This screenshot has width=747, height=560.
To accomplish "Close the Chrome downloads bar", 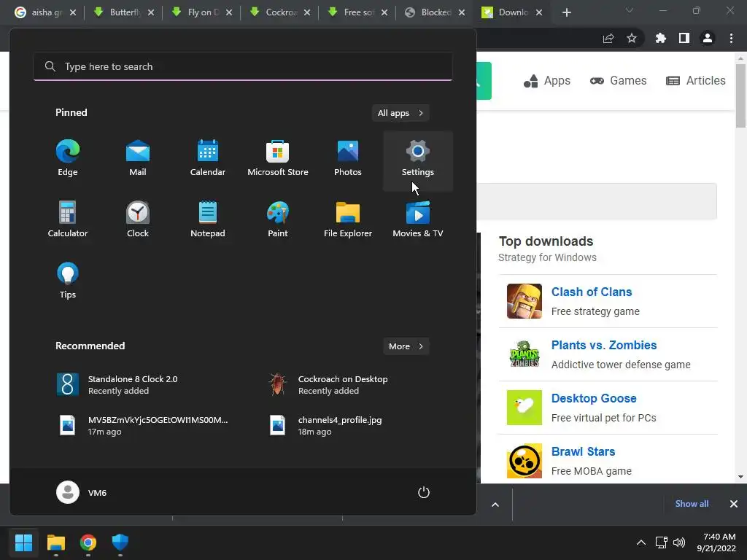I will coord(734,504).
